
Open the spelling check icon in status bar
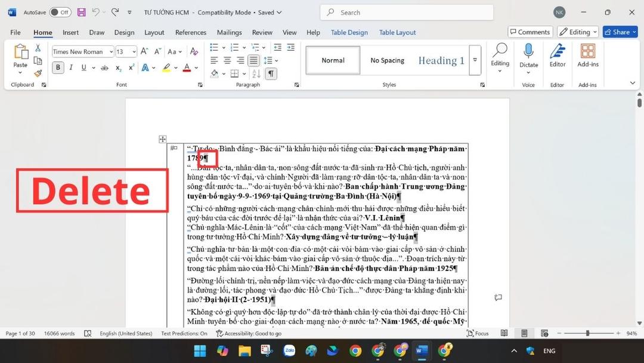click(88, 333)
